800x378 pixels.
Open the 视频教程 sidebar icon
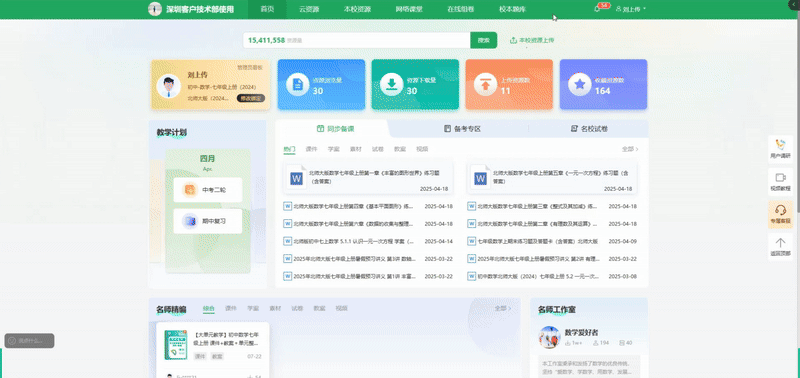tap(780, 178)
